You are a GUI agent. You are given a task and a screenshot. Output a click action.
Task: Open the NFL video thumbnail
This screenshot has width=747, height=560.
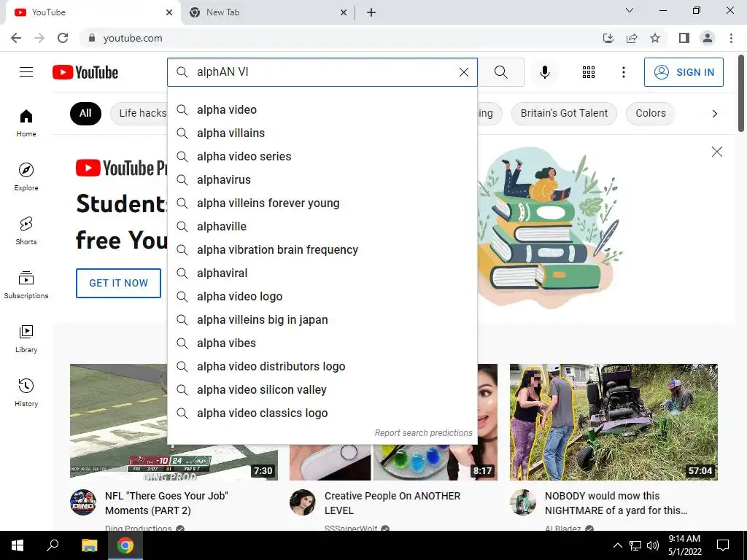[x=118, y=422]
